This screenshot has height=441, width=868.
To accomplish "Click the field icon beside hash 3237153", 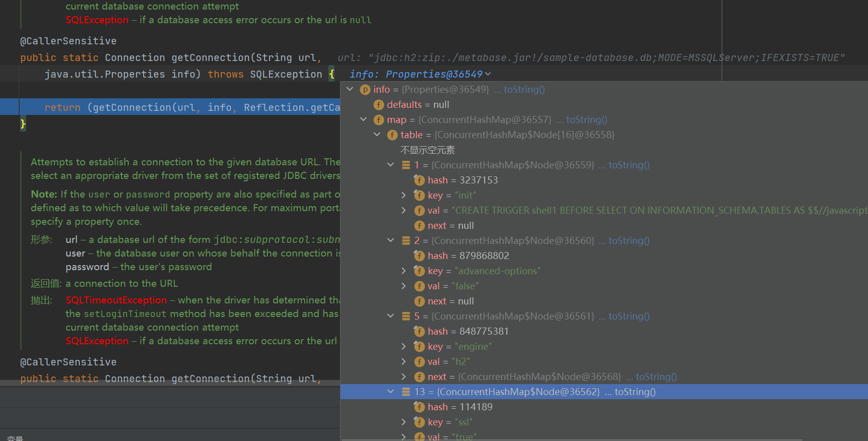I will tap(419, 180).
